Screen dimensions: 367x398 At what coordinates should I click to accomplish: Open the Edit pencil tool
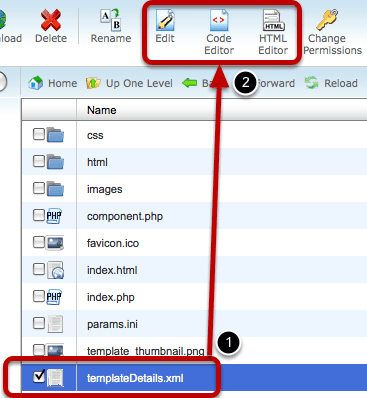click(x=165, y=20)
